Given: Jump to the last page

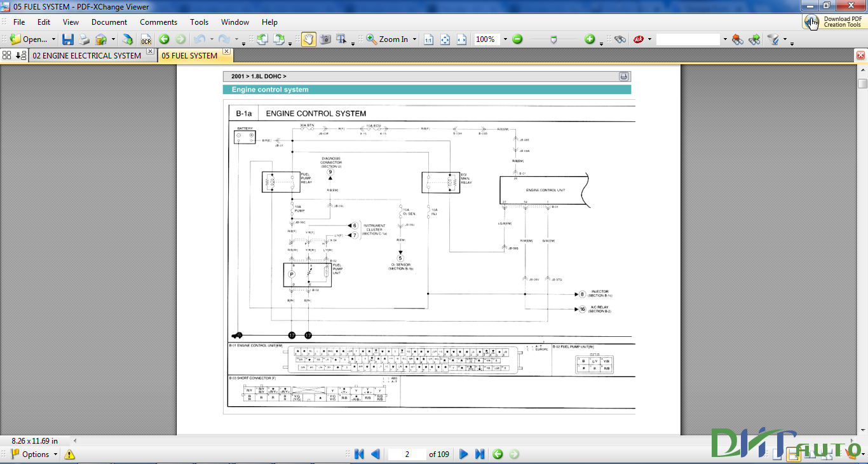Looking at the screenshot, I should coord(480,454).
